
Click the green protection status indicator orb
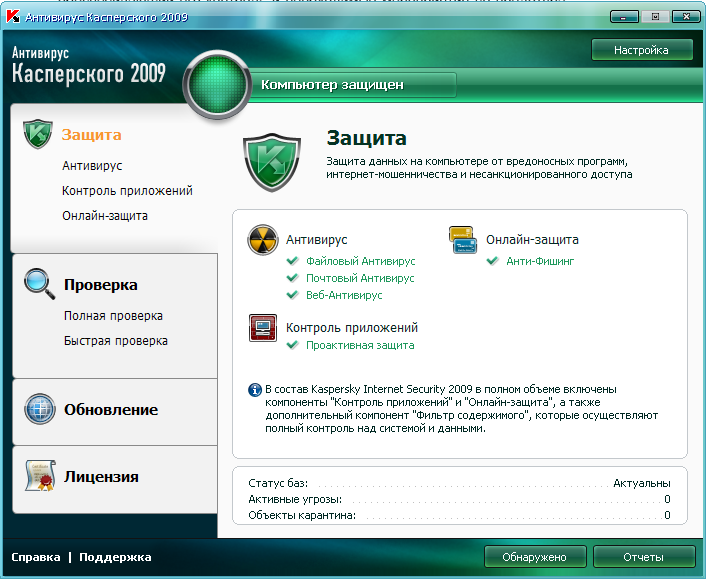pyautogui.click(x=217, y=85)
